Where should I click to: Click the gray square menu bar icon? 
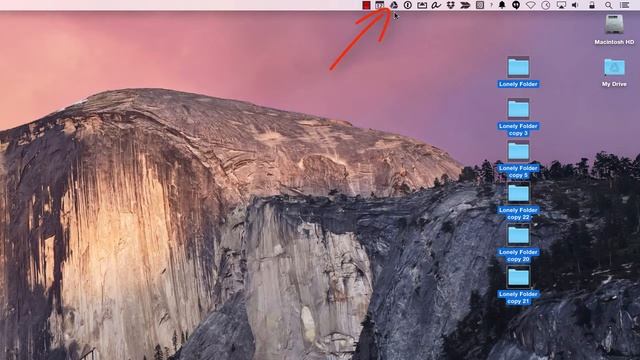(480, 5)
